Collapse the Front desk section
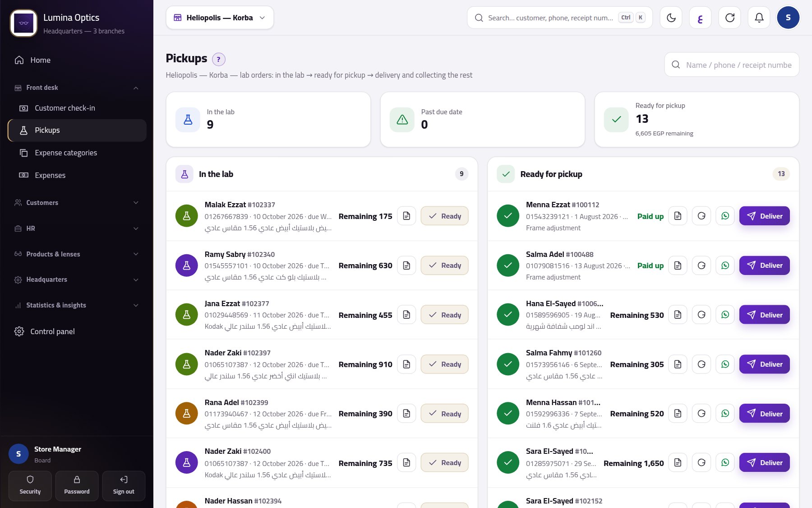The height and width of the screenshot is (508, 812). tap(77, 88)
